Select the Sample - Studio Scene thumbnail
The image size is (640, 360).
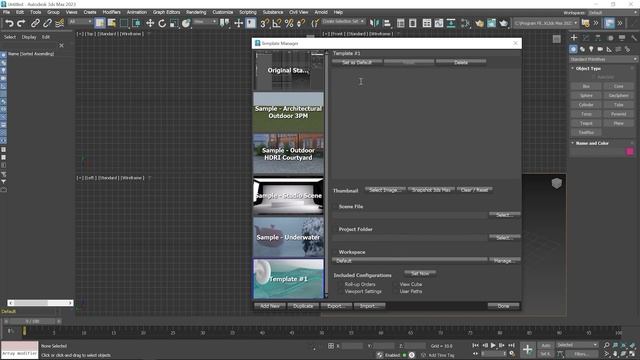click(288, 196)
